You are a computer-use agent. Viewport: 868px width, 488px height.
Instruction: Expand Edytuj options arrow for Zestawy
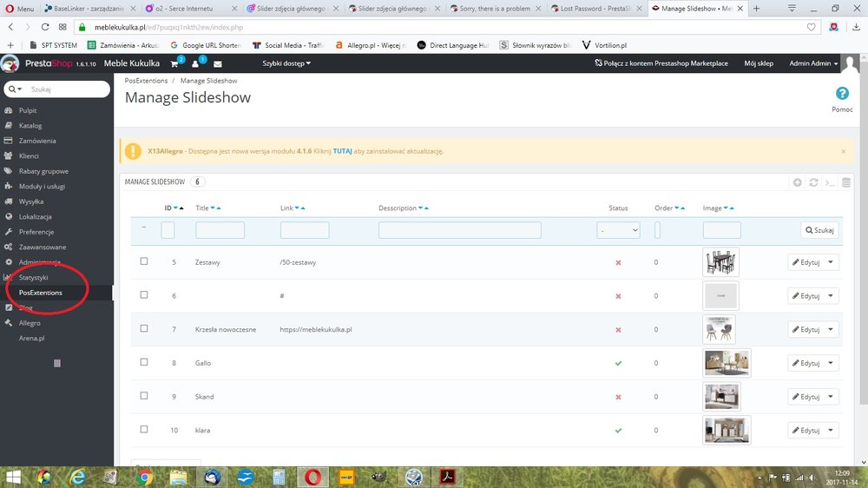[831, 262]
